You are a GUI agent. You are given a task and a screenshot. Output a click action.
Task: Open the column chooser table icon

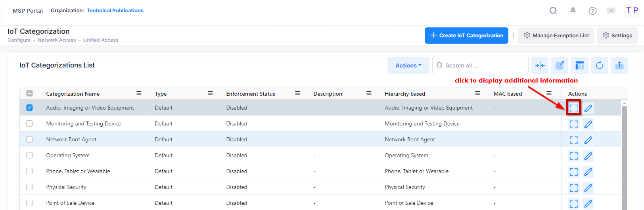(579, 66)
